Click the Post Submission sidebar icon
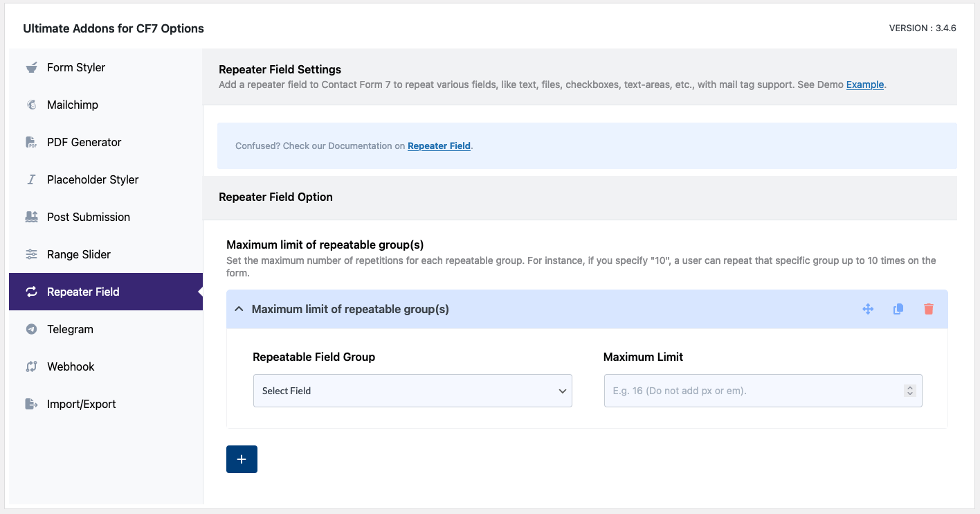Screen dimensions: 980x514 point(31,217)
